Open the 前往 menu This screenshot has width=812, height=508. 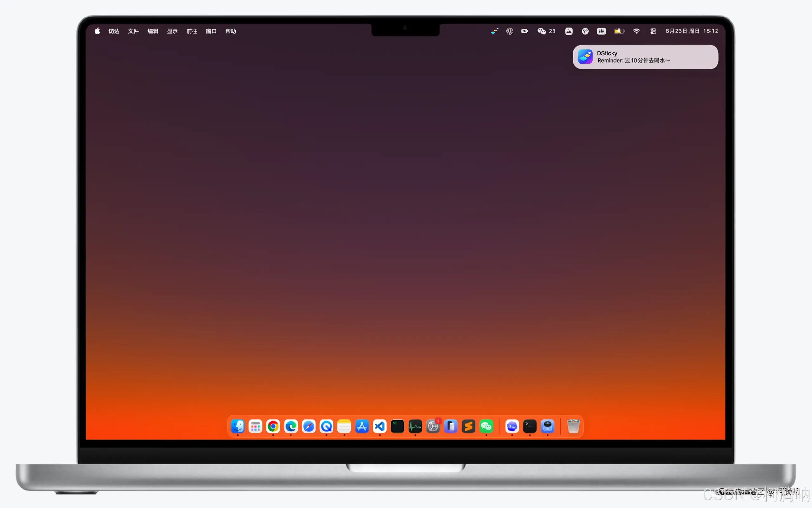192,31
